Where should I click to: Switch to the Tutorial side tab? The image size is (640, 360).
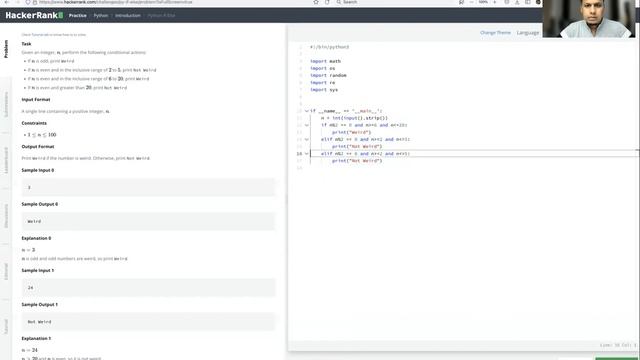6,327
